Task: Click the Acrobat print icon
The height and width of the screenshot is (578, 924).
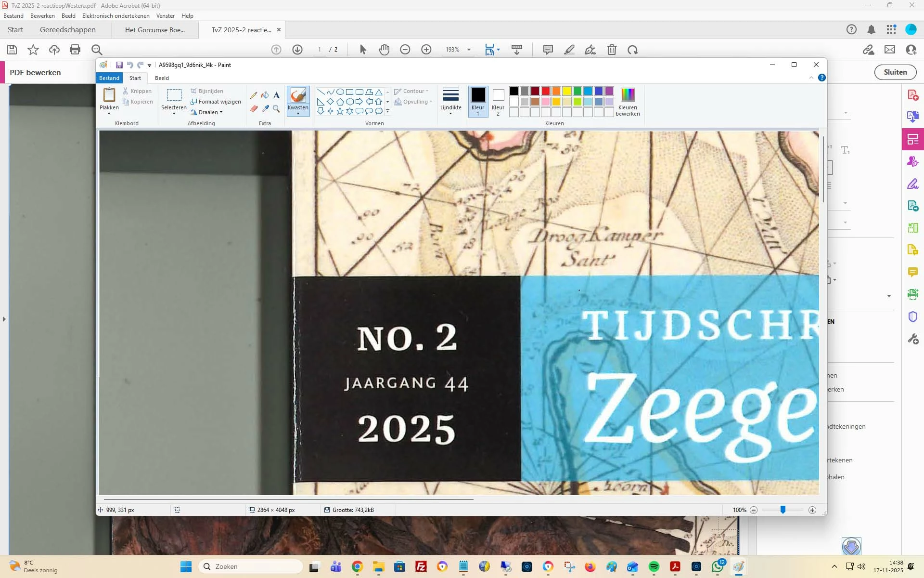Action: click(x=75, y=50)
